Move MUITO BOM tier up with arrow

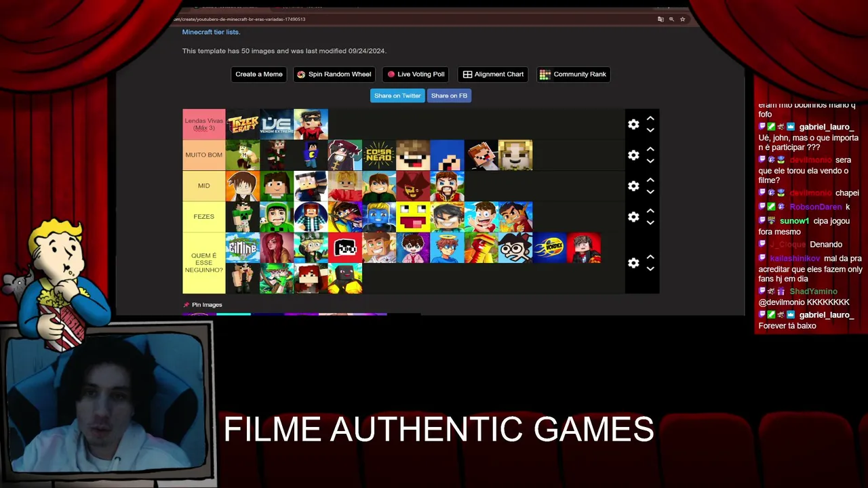click(x=650, y=149)
